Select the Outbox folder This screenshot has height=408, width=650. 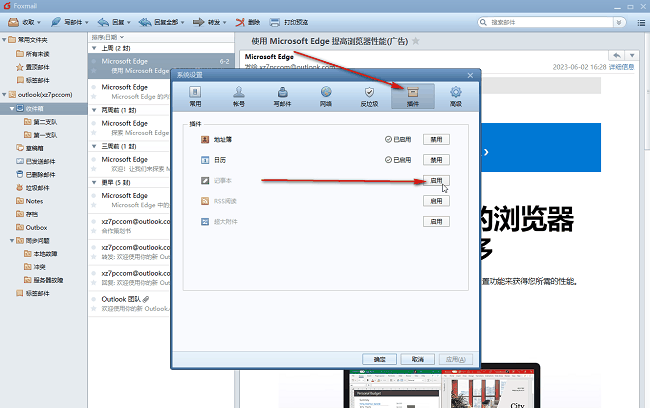point(32,227)
